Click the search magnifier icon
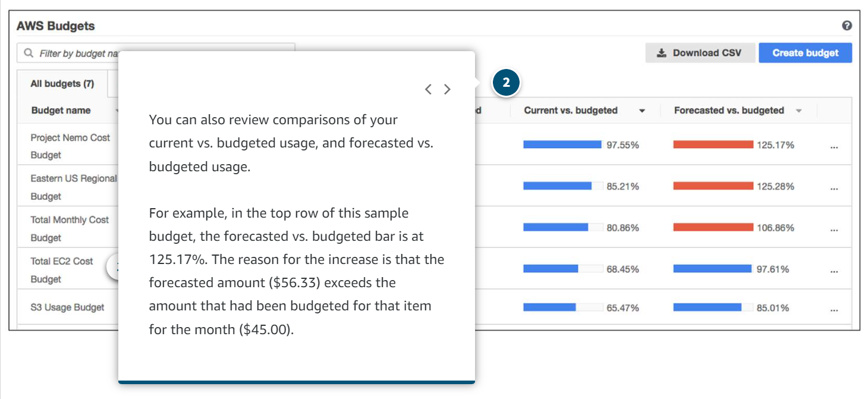This screenshot has height=399, width=868. [x=29, y=53]
